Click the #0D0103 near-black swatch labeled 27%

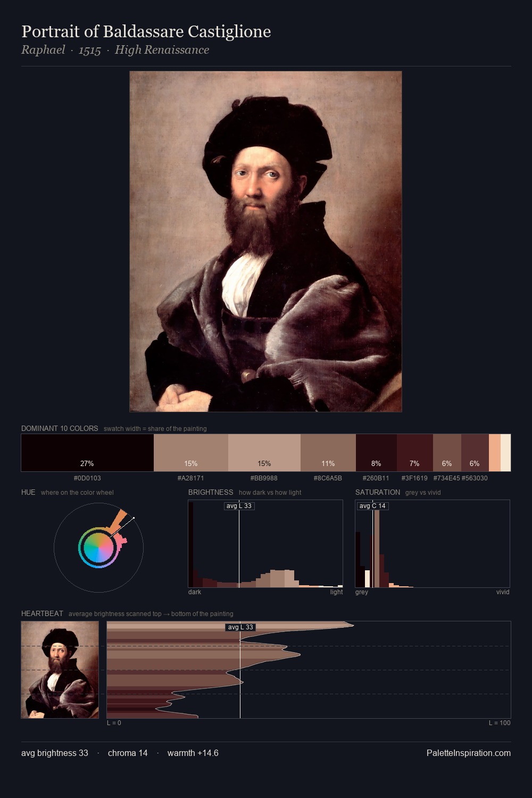87,453
